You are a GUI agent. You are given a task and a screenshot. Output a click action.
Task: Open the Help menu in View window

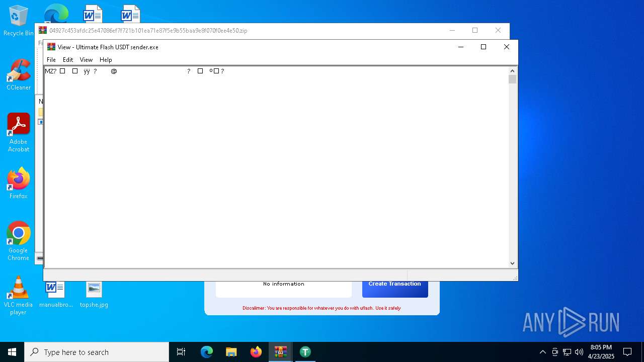pyautogui.click(x=106, y=59)
